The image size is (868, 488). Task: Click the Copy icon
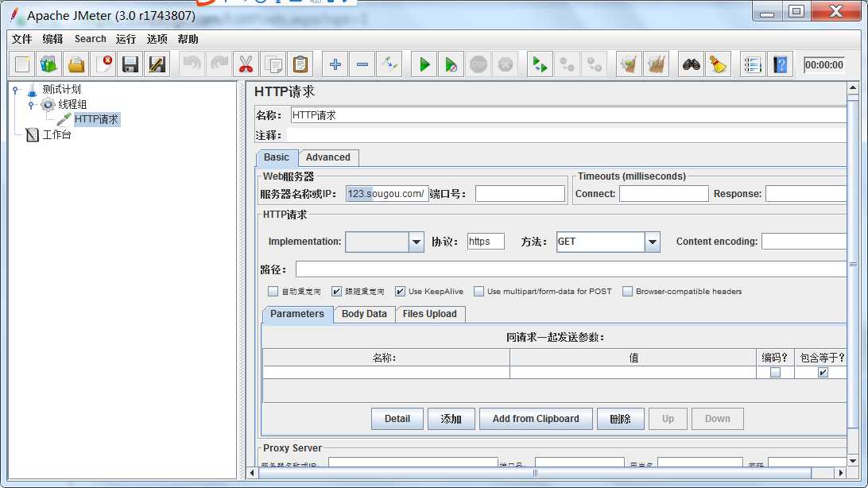click(273, 64)
